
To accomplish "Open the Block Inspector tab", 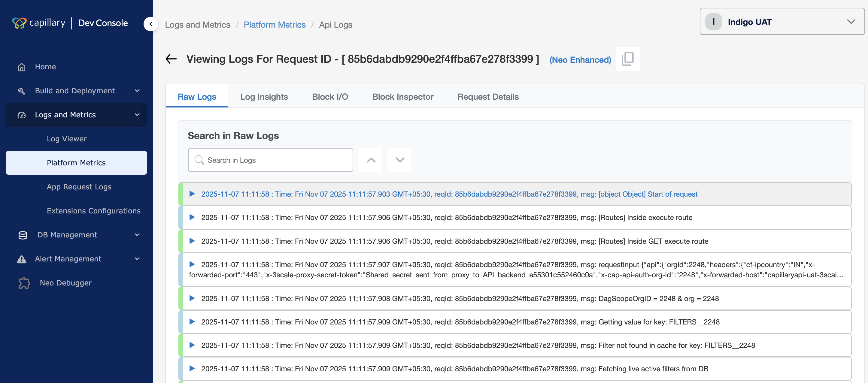I will (x=403, y=97).
